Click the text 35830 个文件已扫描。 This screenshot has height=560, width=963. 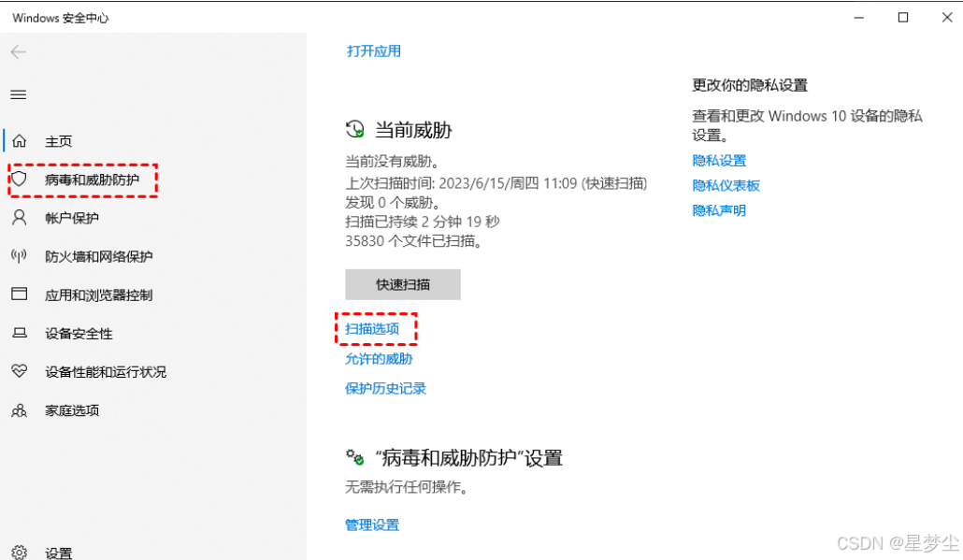[414, 240]
